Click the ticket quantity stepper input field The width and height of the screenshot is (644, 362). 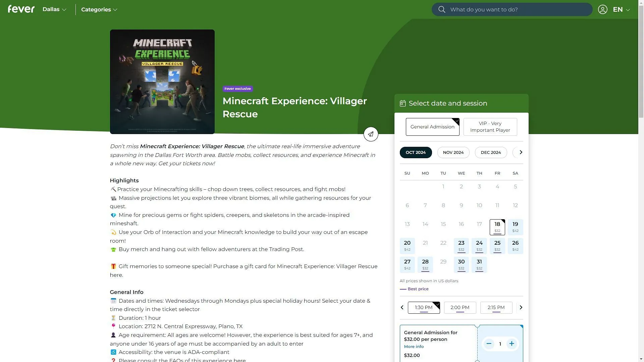(x=500, y=344)
